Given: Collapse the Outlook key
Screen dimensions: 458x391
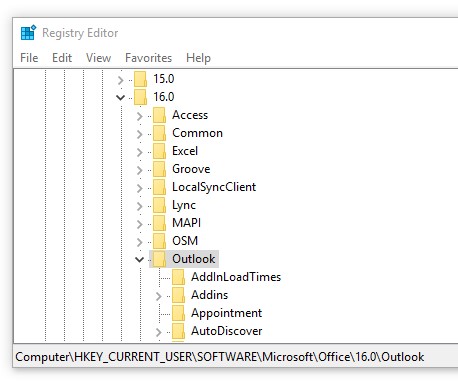Looking at the screenshot, I should (139, 259).
